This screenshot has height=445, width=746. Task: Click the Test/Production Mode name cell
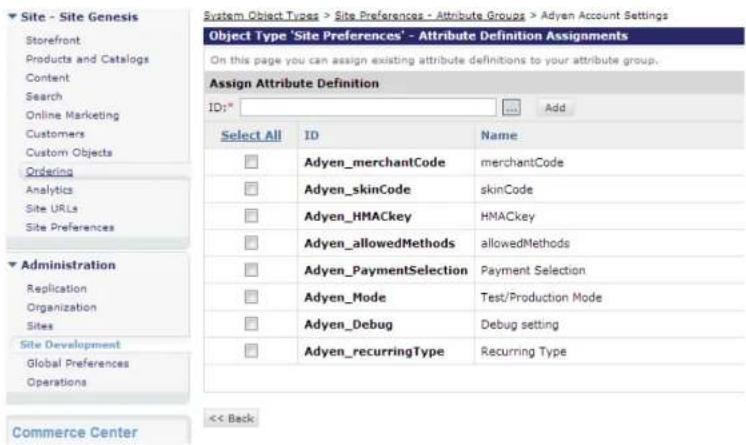point(541,297)
